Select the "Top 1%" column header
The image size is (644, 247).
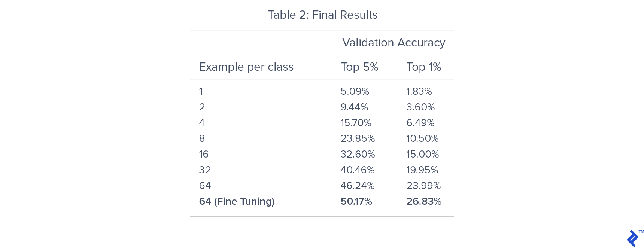(424, 67)
